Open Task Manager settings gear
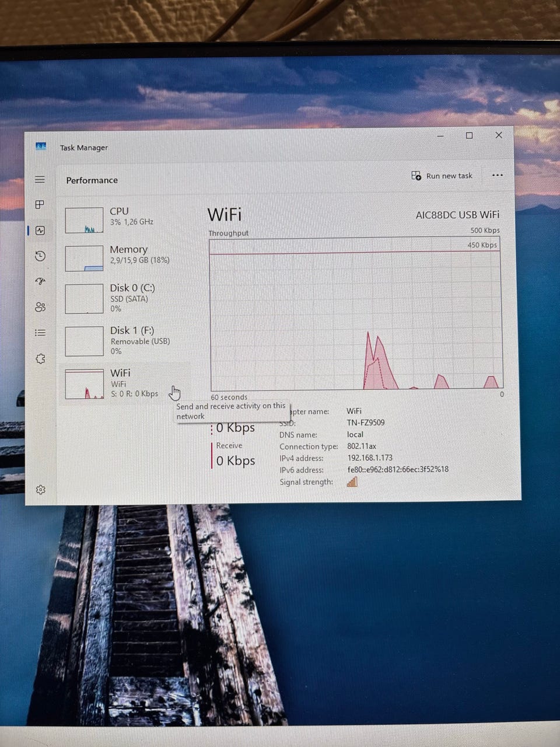This screenshot has height=747, width=560. click(40, 490)
